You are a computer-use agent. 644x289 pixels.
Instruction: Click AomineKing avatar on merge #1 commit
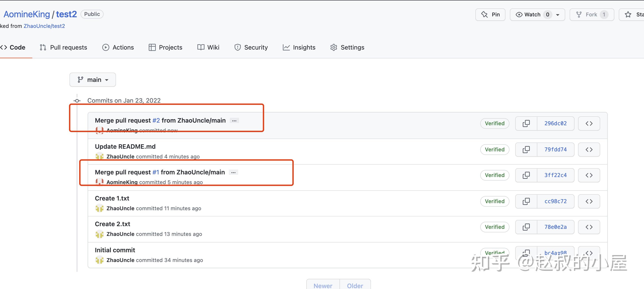click(x=100, y=182)
